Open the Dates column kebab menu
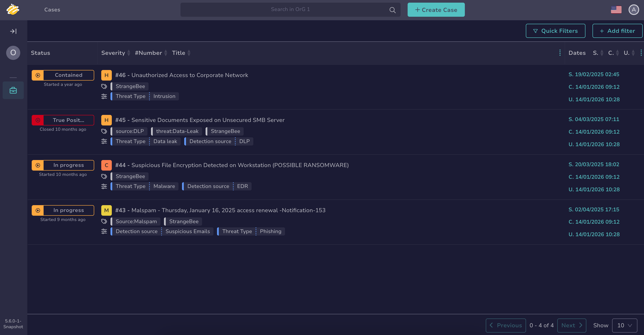The image size is (644, 335). [560, 53]
